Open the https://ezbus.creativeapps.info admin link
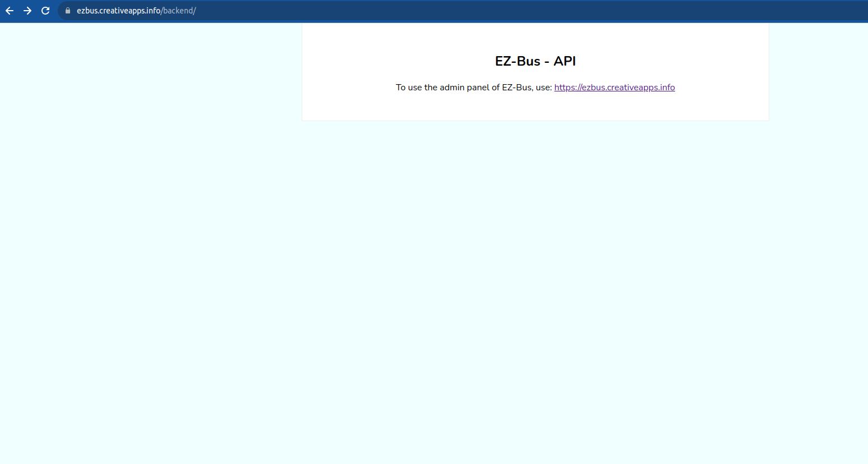Image resolution: width=868 pixels, height=464 pixels. click(x=614, y=88)
